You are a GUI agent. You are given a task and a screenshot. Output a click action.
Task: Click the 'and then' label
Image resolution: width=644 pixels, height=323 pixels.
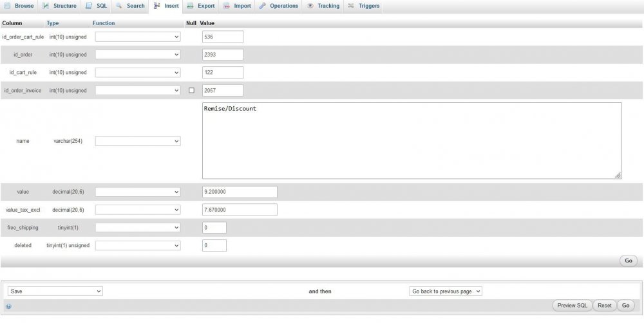pyautogui.click(x=320, y=291)
